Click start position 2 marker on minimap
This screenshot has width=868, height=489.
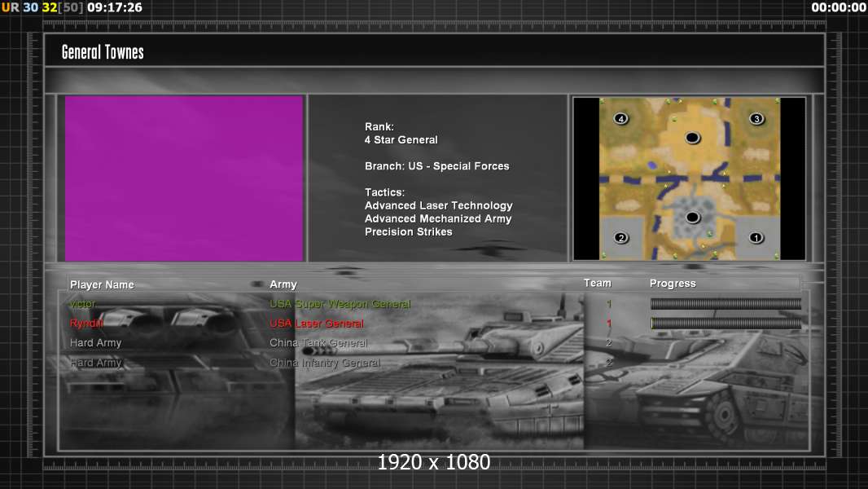[621, 238]
